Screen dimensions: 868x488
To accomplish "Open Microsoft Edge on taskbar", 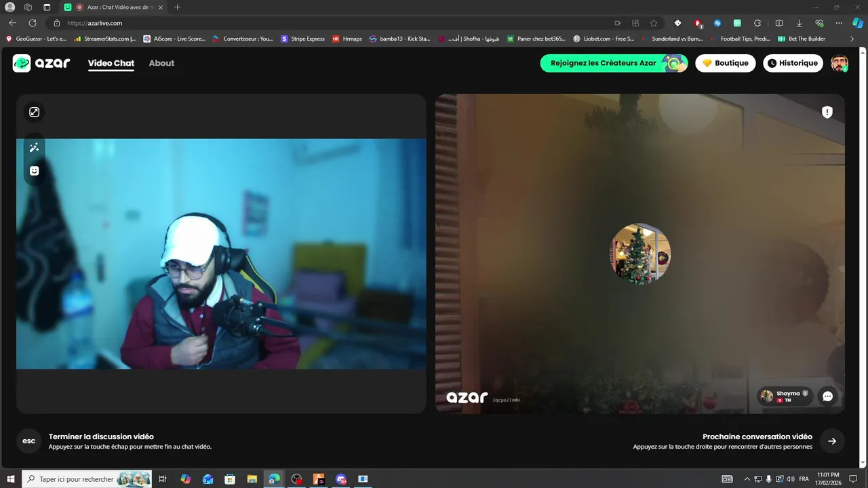I will (x=274, y=479).
